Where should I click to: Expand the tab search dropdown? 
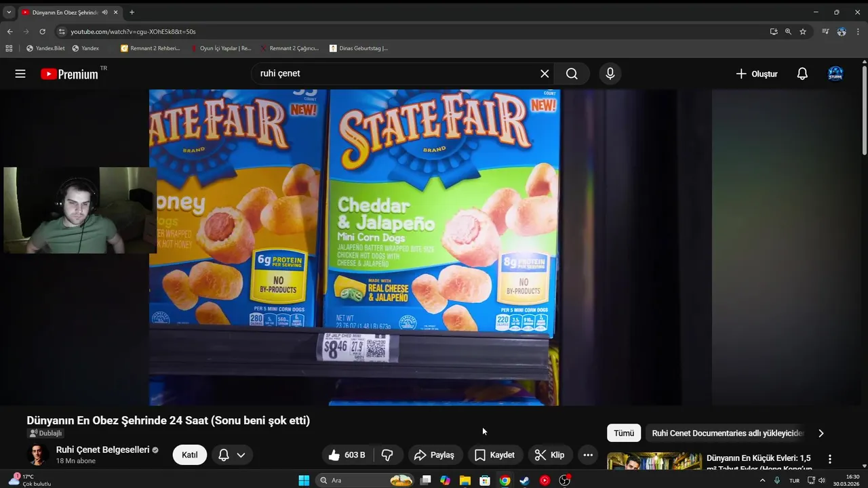coord(9,12)
